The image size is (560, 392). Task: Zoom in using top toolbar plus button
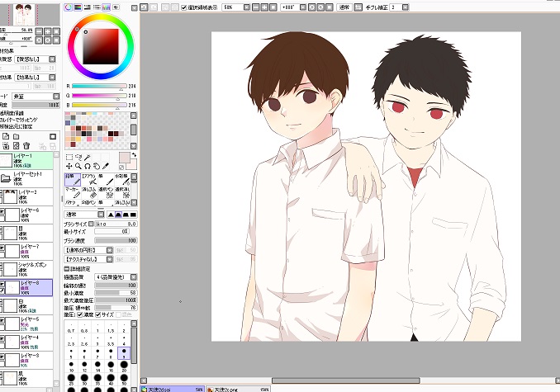point(264,7)
